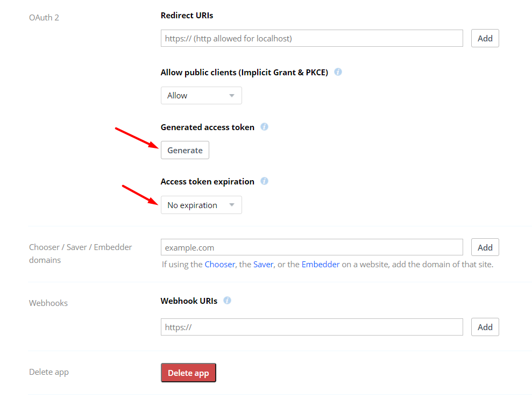Click the info icon next to Generated access token
The image size is (532, 399).
264,127
